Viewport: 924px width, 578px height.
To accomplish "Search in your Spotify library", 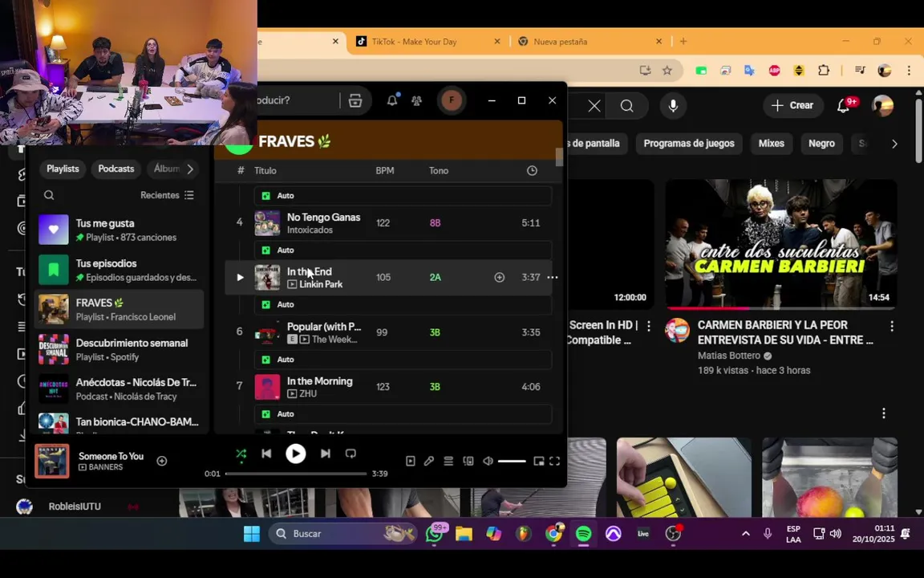I will pos(49,195).
